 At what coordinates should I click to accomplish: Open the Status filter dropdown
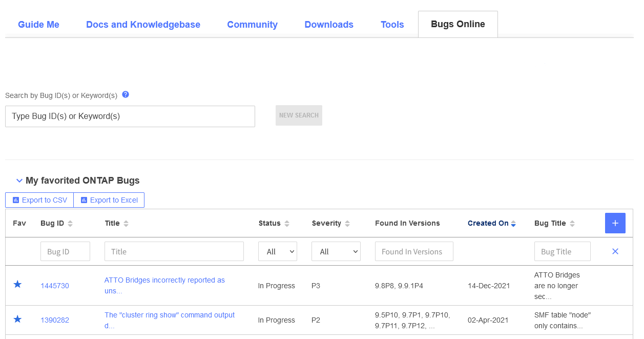tap(278, 251)
